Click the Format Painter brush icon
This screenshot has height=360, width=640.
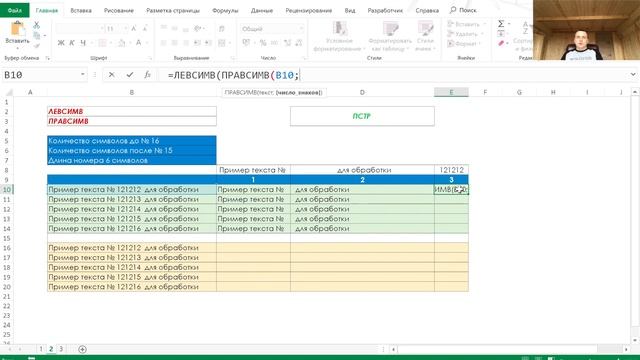pos(37,46)
